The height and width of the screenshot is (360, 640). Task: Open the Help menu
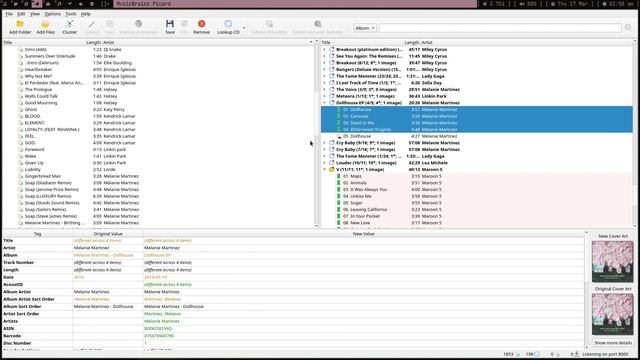85,14
